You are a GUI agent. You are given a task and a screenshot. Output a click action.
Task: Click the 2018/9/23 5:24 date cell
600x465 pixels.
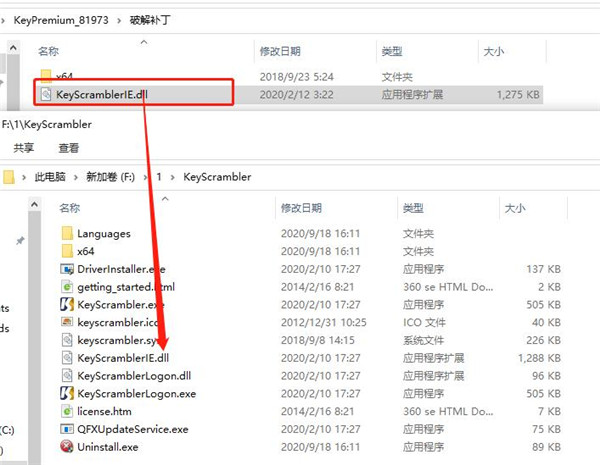(x=297, y=77)
